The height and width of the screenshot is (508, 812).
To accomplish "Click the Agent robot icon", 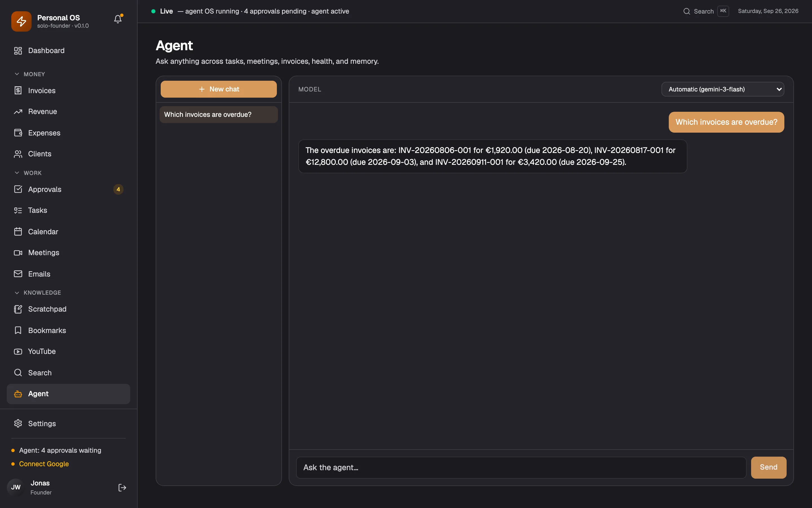I will [18, 394].
